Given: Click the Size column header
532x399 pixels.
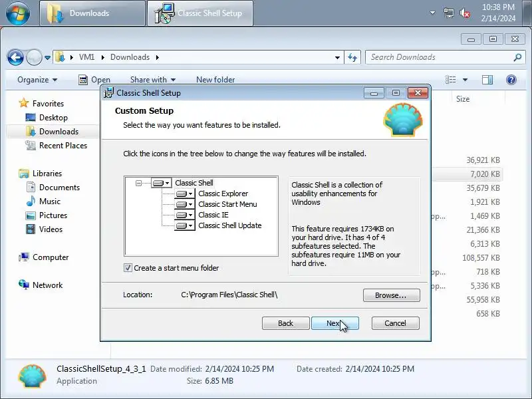Looking at the screenshot, I should click(x=463, y=99).
